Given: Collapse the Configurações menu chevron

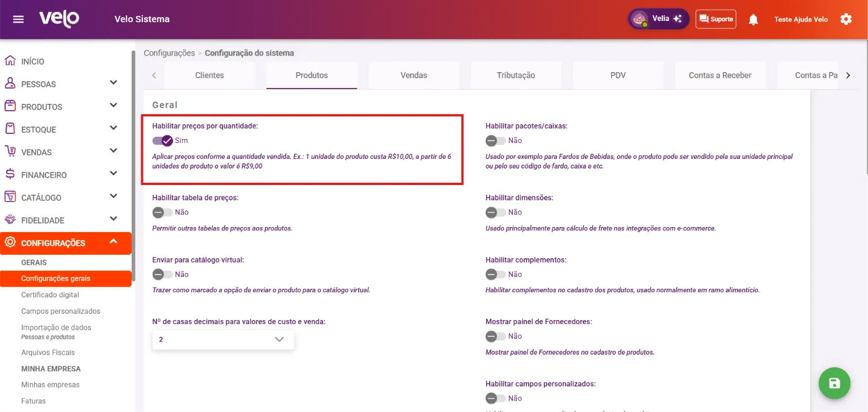Looking at the screenshot, I should click(x=113, y=242).
